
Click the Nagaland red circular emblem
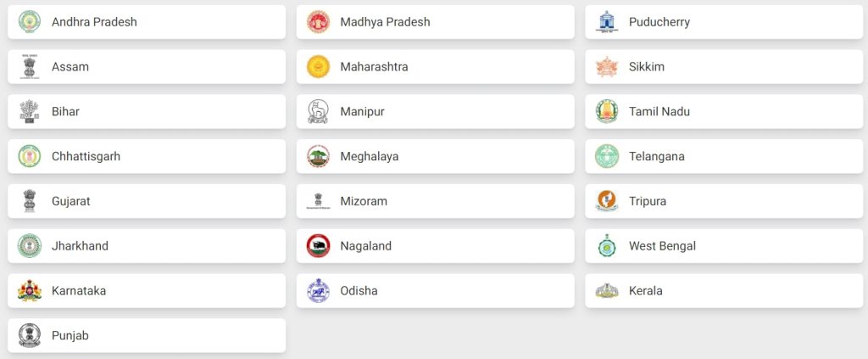[319, 245]
